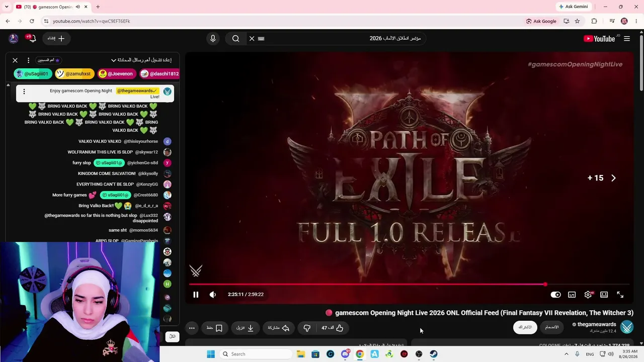Open Ask Gemini in the title bar
Image resolution: width=644 pixels, height=362 pixels.
[x=573, y=7]
